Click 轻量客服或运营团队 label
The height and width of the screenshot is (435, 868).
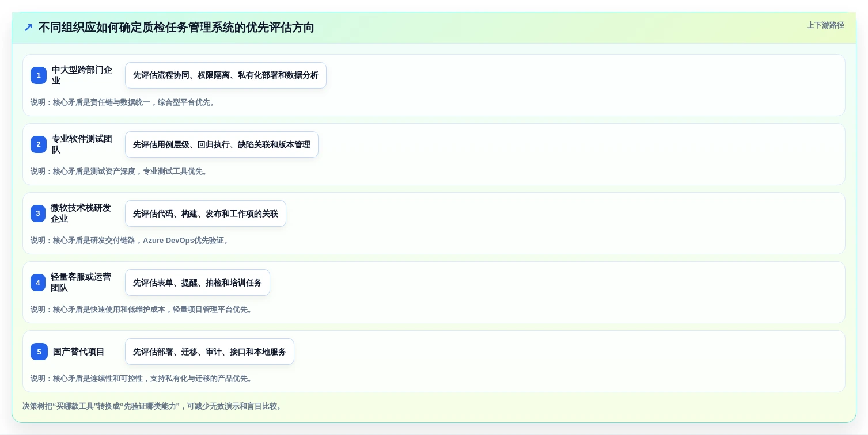tap(81, 283)
